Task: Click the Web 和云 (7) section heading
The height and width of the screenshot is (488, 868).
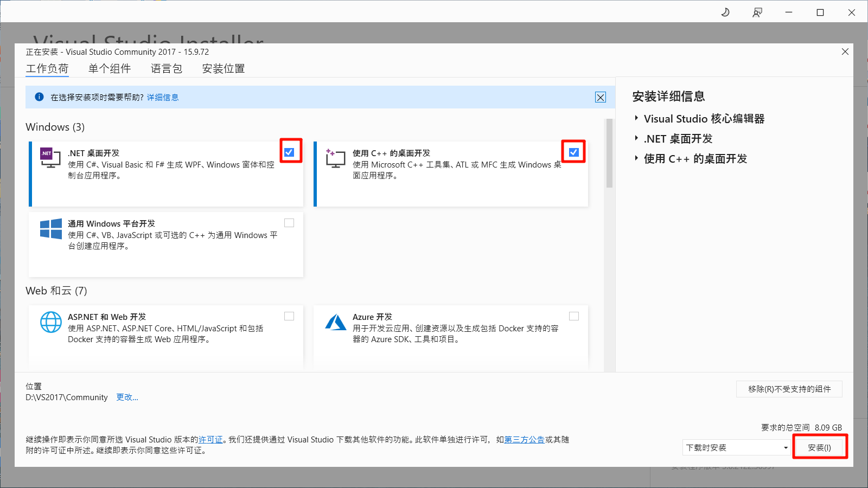Action: (x=56, y=291)
